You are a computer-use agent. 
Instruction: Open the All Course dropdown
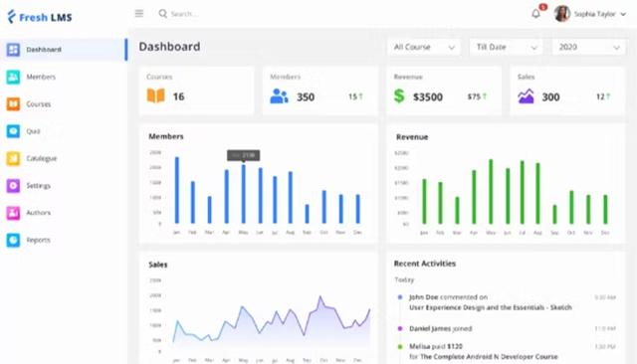424,47
